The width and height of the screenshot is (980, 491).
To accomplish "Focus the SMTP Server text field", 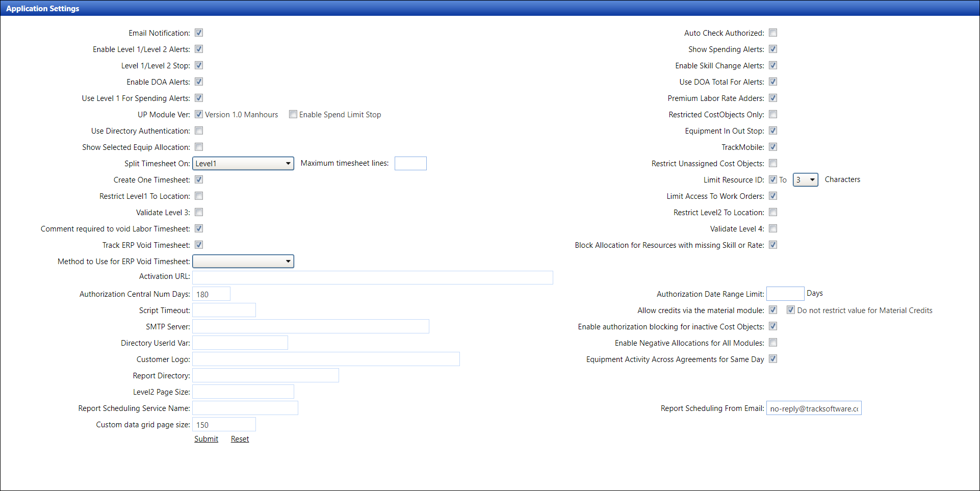I will click(x=311, y=326).
